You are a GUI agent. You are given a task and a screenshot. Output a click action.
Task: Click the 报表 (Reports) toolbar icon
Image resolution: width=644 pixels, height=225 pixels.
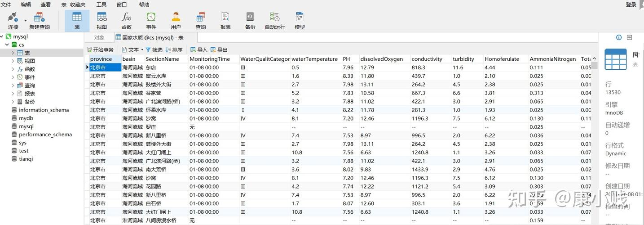point(225,18)
